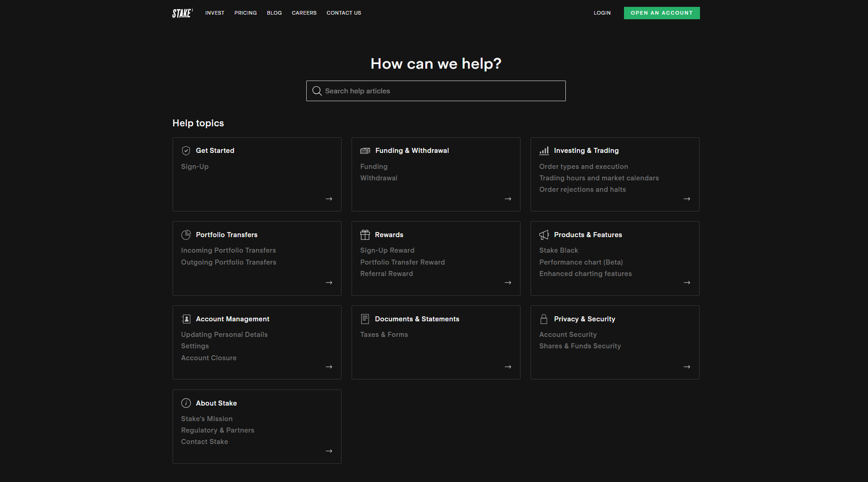
Task: Focus the Search help articles field
Action: point(436,91)
